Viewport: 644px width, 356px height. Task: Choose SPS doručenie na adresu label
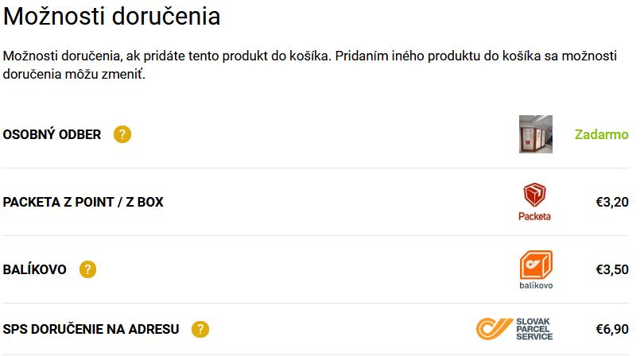point(91,329)
